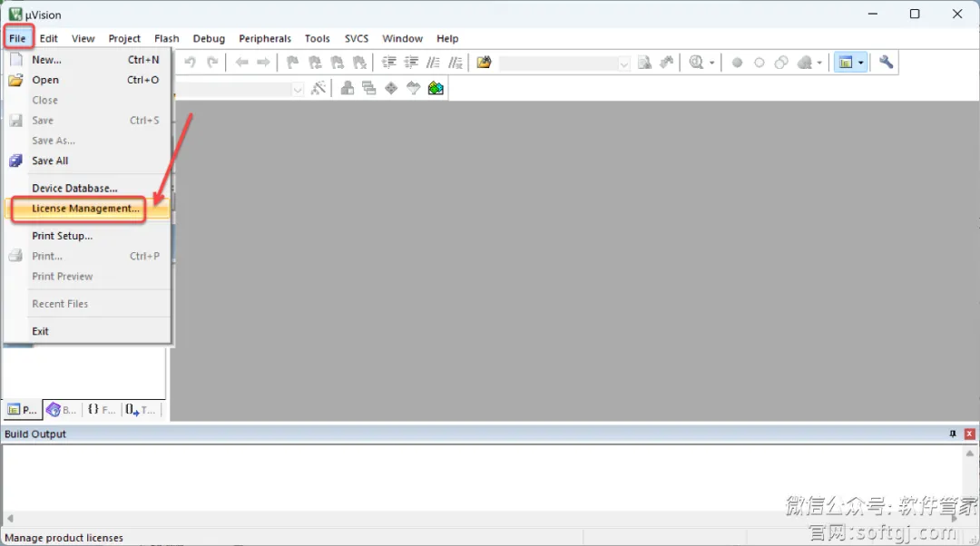Toggle the Project window view icon

(846, 63)
